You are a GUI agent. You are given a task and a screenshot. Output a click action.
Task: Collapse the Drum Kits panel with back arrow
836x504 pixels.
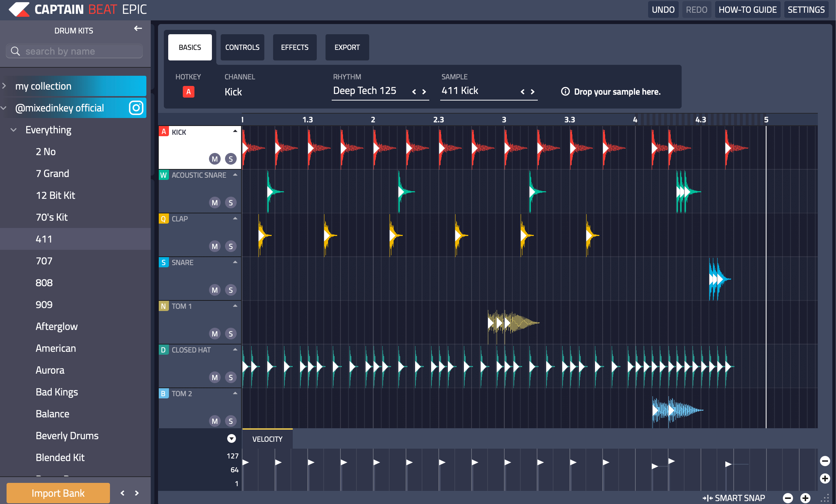[x=138, y=28]
